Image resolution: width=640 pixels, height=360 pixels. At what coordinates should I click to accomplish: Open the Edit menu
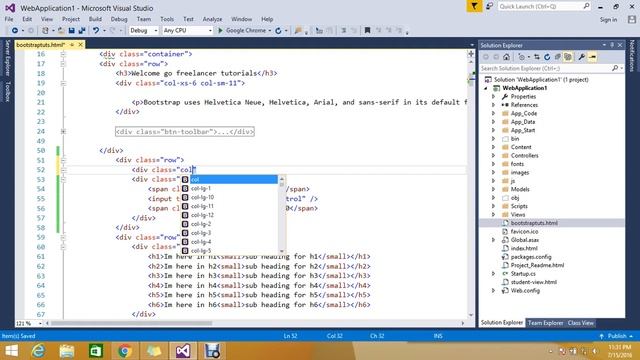pyautogui.click(x=27, y=19)
